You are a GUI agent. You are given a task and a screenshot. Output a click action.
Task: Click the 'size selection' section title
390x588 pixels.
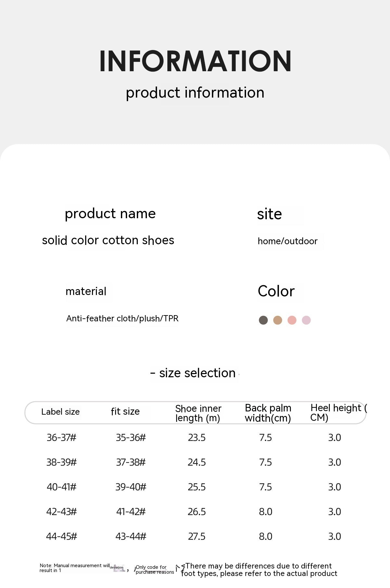pyautogui.click(x=197, y=373)
